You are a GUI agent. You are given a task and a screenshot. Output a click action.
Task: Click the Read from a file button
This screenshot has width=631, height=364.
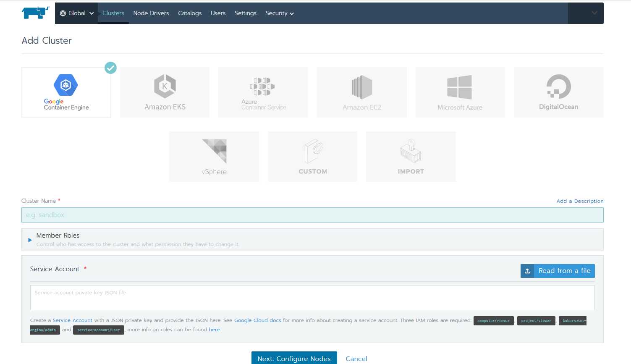558,271
